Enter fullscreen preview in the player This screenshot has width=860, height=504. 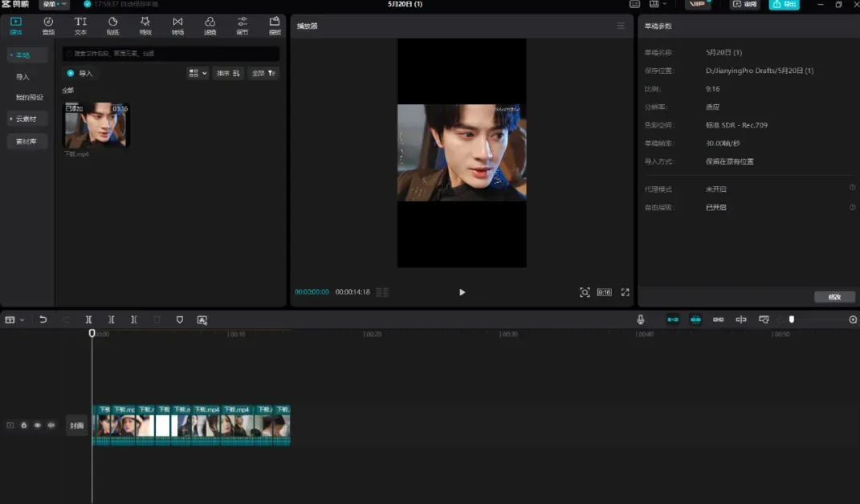[625, 292]
